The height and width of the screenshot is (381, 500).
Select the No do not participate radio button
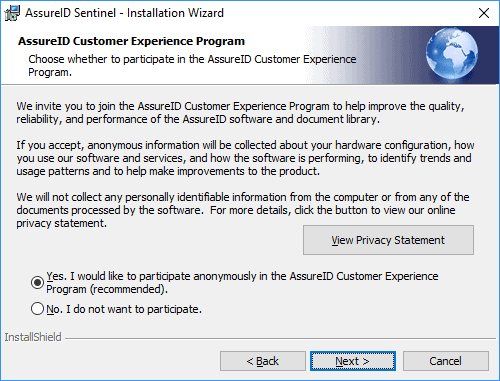click(37, 309)
